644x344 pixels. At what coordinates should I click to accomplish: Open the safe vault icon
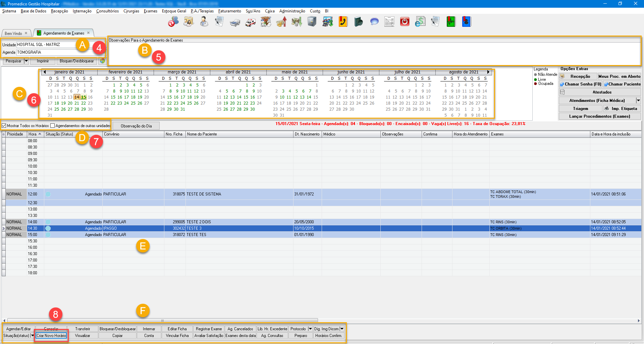tap(312, 22)
